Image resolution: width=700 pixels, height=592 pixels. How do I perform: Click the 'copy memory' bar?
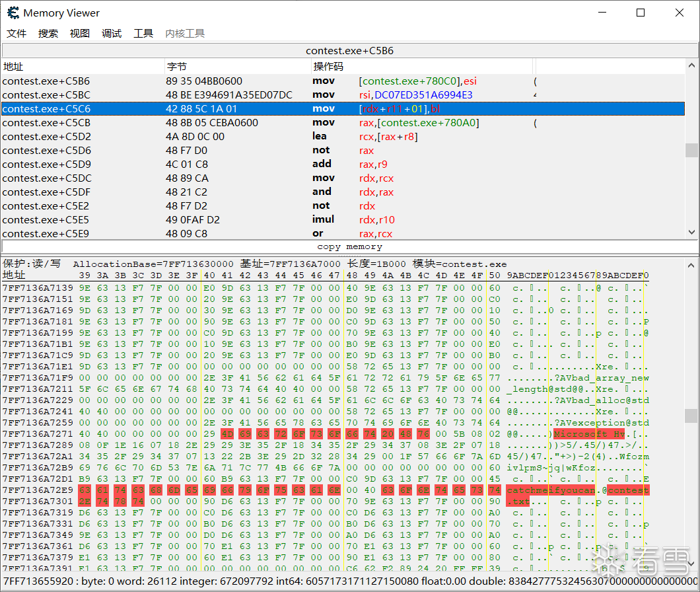pyautogui.click(x=349, y=246)
